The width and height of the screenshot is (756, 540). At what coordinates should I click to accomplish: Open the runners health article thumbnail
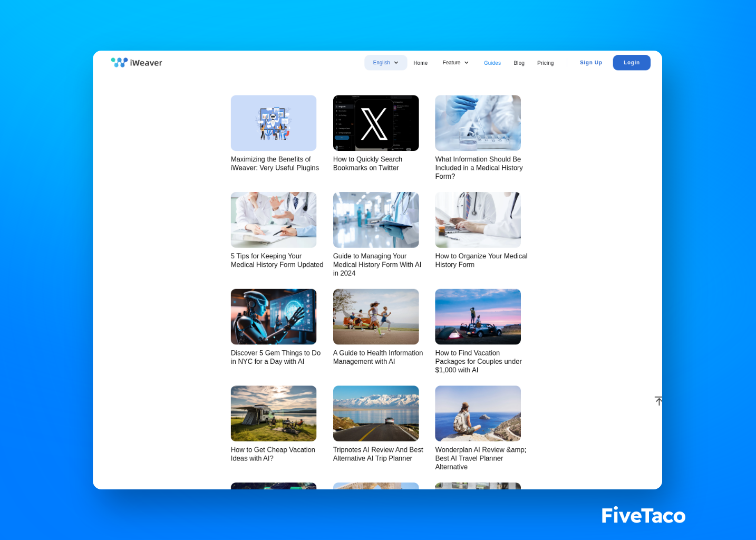(x=375, y=316)
